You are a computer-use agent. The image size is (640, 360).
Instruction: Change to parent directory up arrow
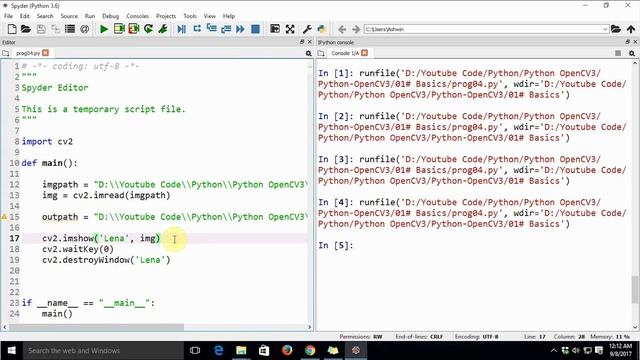click(631, 29)
